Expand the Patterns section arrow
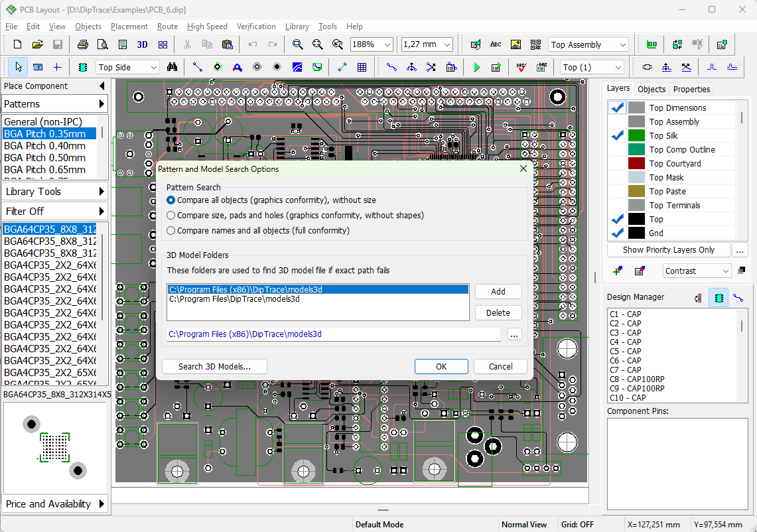Viewport: 757px width, 532px height. [x=102, y=103]
